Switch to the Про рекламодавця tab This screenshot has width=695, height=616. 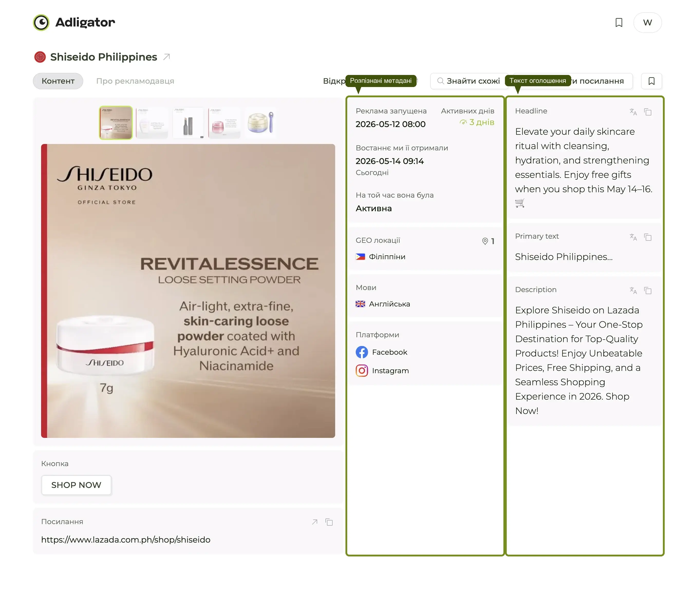tap(135, 81)
